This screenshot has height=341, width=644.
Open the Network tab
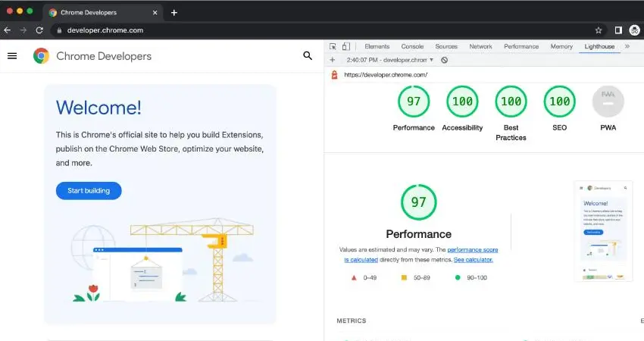click(480, 46)
